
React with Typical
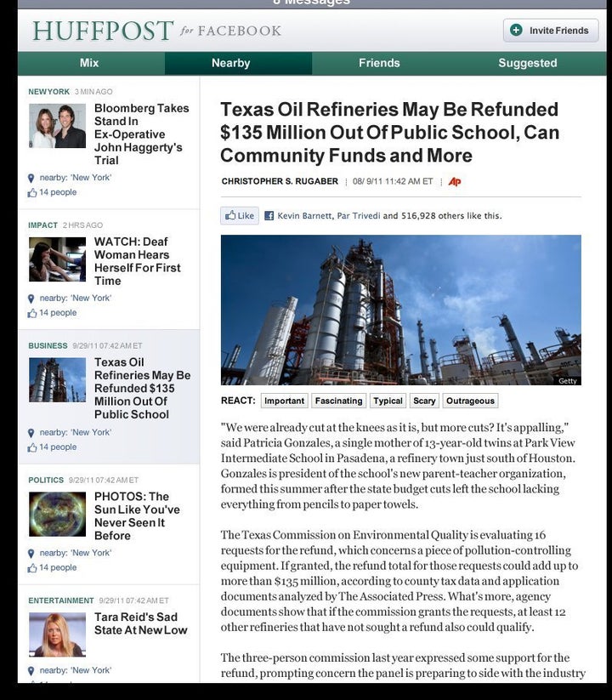coord(388,401)
